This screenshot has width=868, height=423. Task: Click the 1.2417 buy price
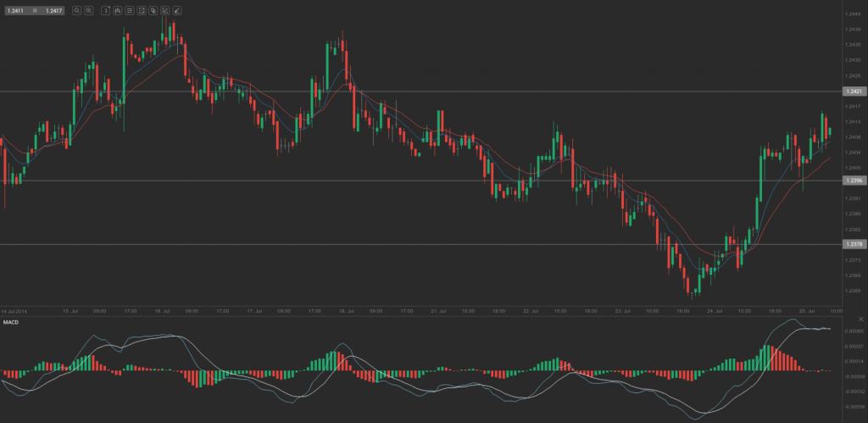[x=53, y=11]
